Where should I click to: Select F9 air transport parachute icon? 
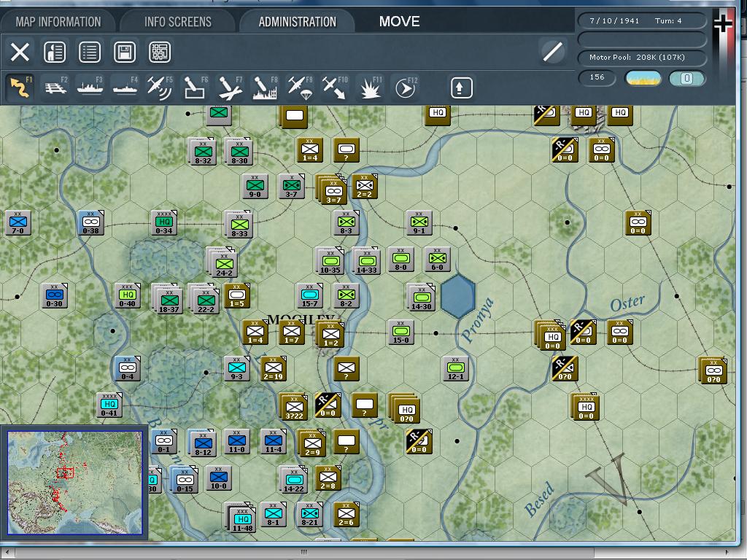tap(300, 87)
